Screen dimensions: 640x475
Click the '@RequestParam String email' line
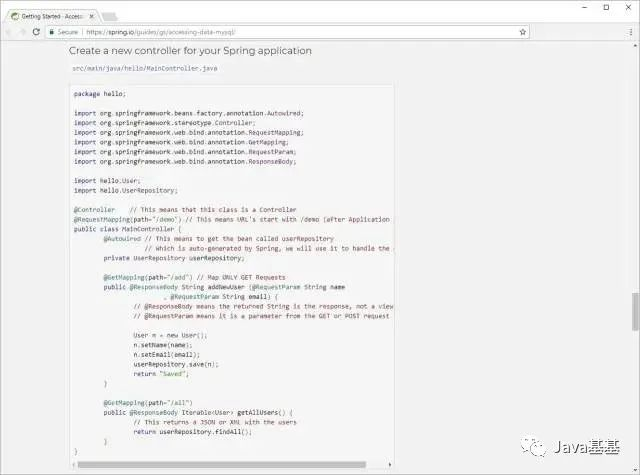point(220,297)
